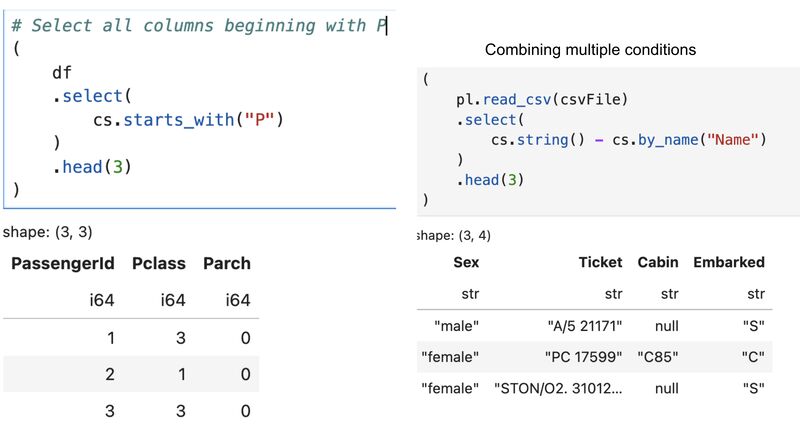Click the PassengerId column header
This screenshot has width=800, height=433.
click(x=61, y=264)
